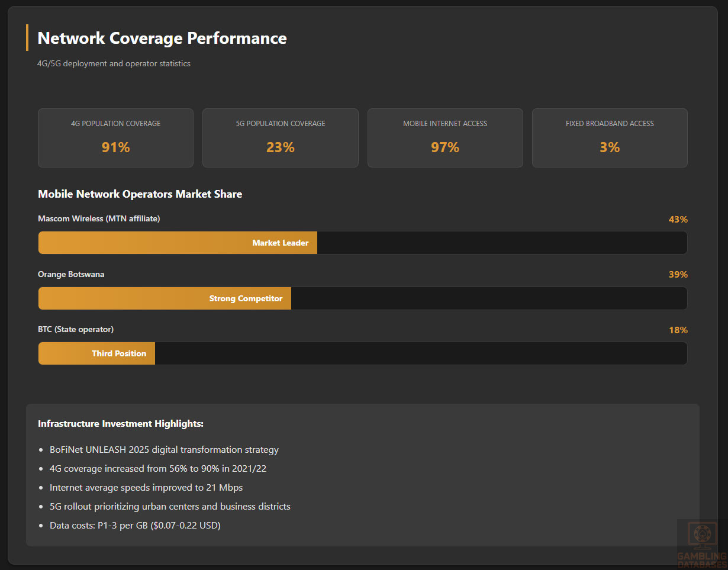This screenshot has width=728, height=570.
Task: Click the 39% Orange Botswana share value
Action: coord(678,275)
